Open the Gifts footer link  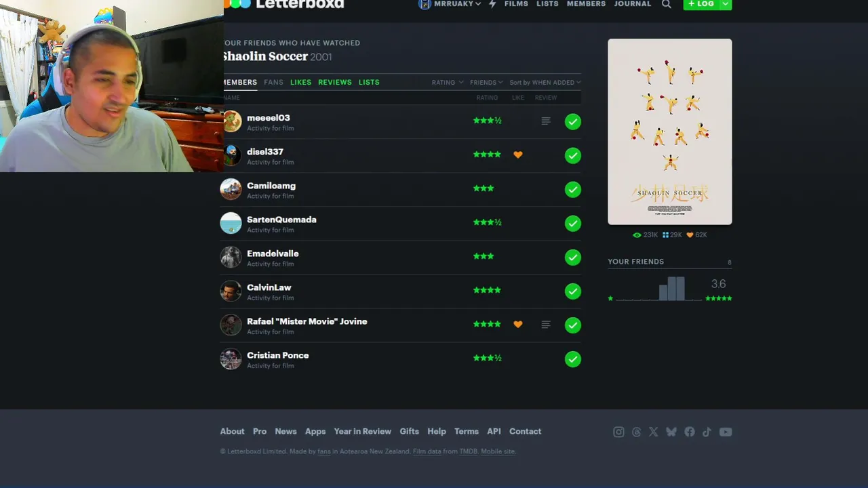coord(409,432)
